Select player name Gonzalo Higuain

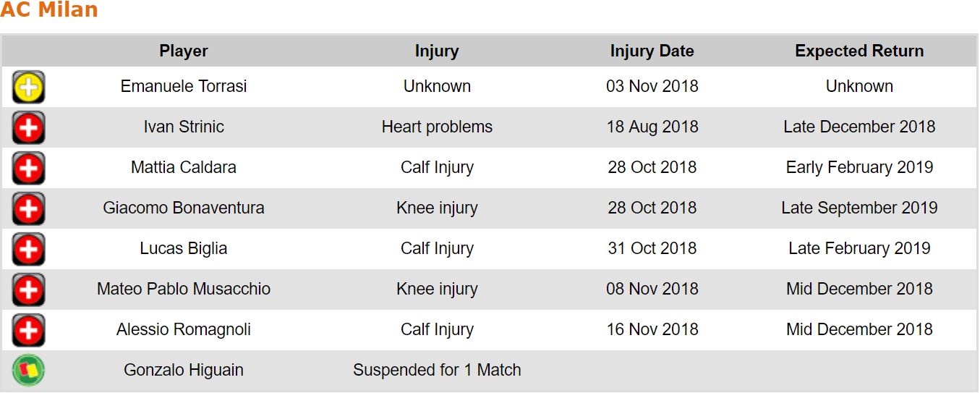tap(184, 370)
